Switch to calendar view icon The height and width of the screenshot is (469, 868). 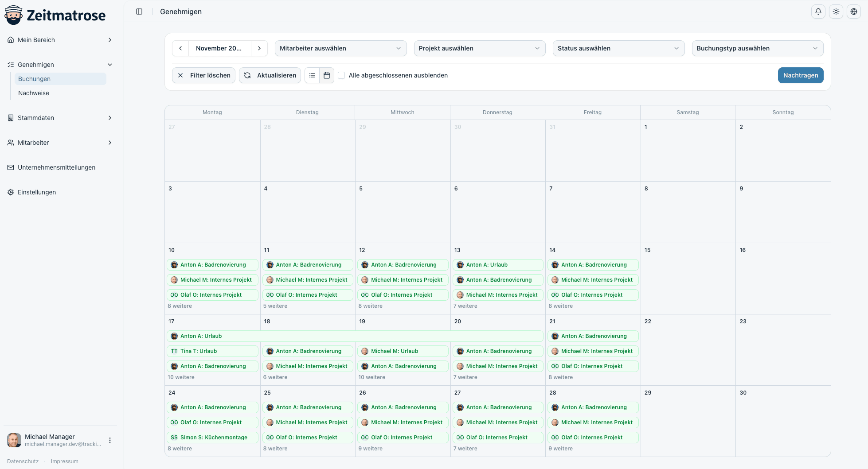click(327, 75)
